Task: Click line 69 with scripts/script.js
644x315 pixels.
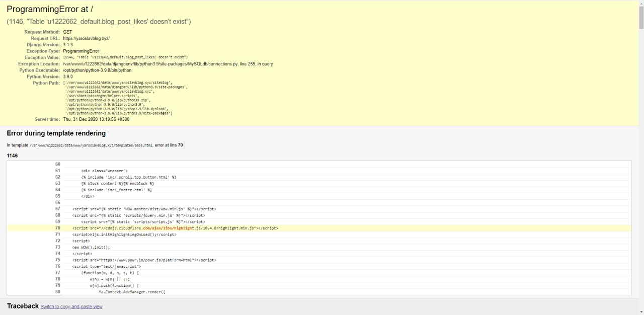Action: (143, 221)
